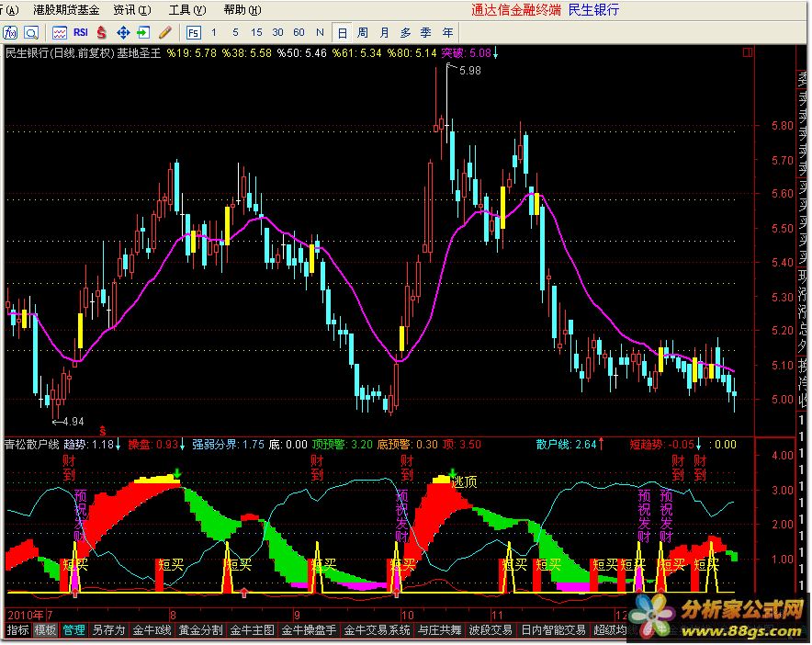Click the 强弱分界: 1.75 value label
The image size is (812, 645).
point(228,445)
